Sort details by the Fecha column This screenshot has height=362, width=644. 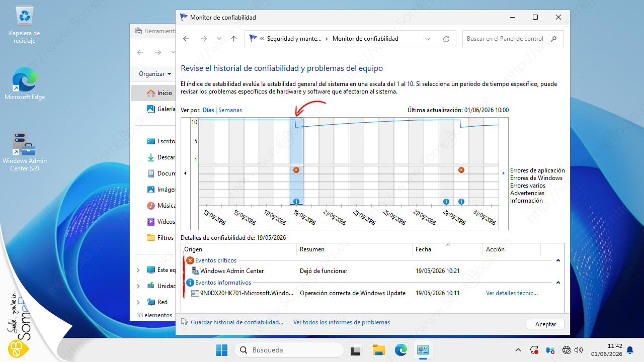click(x=447, y=249)
